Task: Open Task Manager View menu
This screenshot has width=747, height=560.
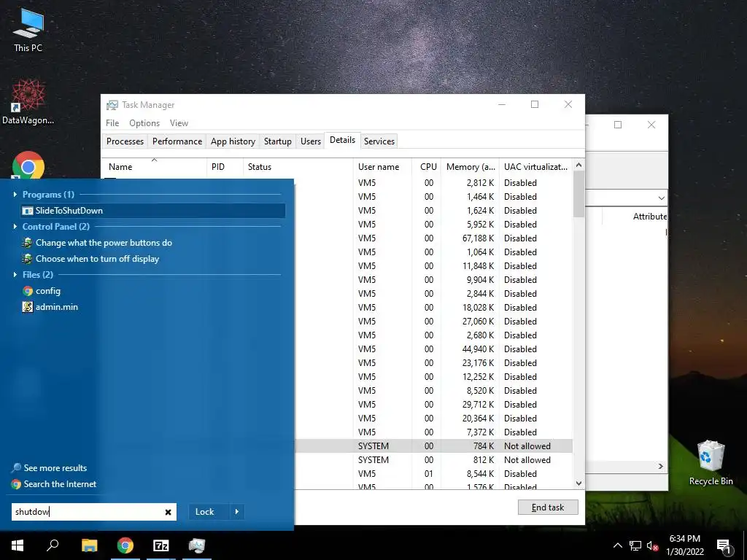Action: coord(179,122)
